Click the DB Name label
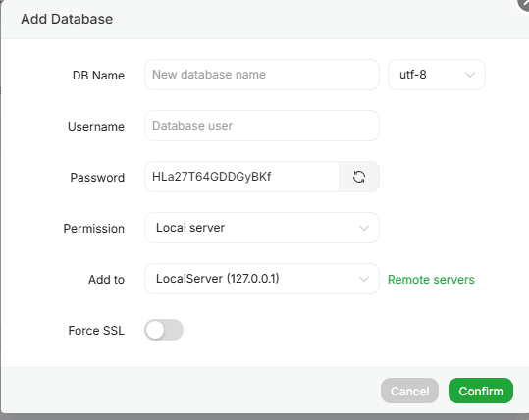This screenshot has height=420, width=529. [x=98, y=76]
